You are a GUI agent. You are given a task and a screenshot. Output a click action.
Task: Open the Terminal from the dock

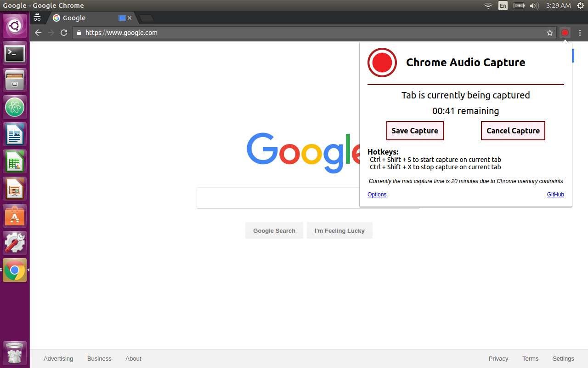[15, 53]
